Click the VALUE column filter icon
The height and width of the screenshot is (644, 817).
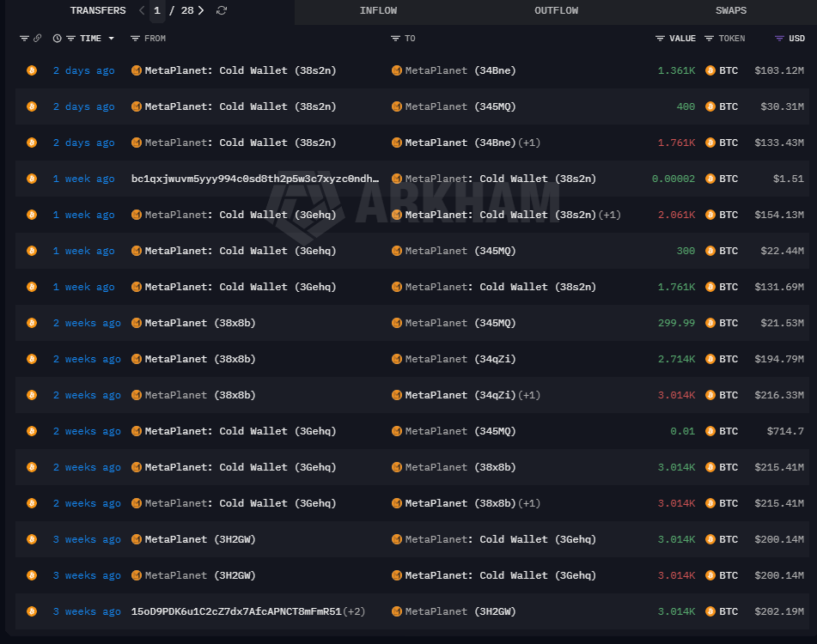[660, 39]
